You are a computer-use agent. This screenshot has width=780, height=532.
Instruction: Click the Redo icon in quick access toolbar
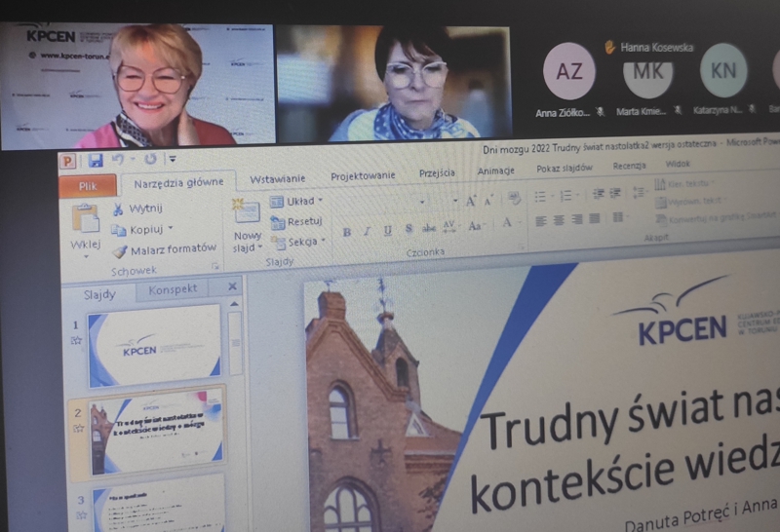coord(150,159)
